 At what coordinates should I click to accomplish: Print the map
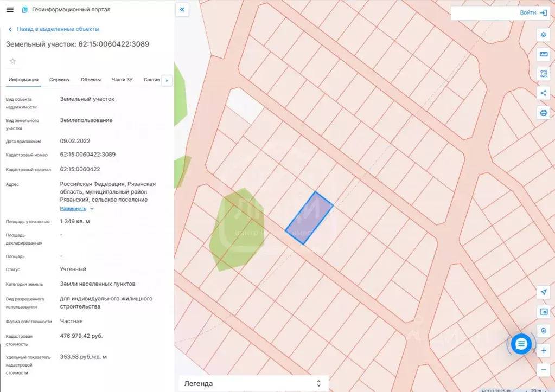click(544, 113)
